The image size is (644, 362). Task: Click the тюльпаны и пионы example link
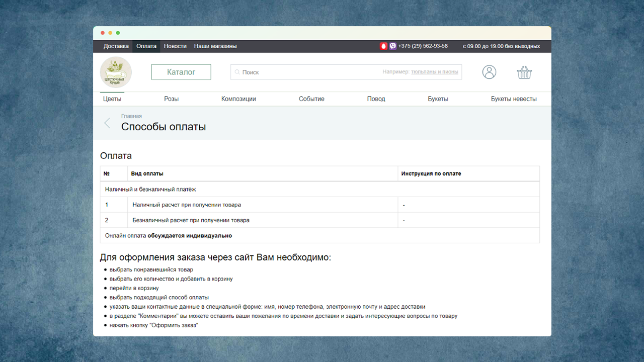[x=435, y=72]
